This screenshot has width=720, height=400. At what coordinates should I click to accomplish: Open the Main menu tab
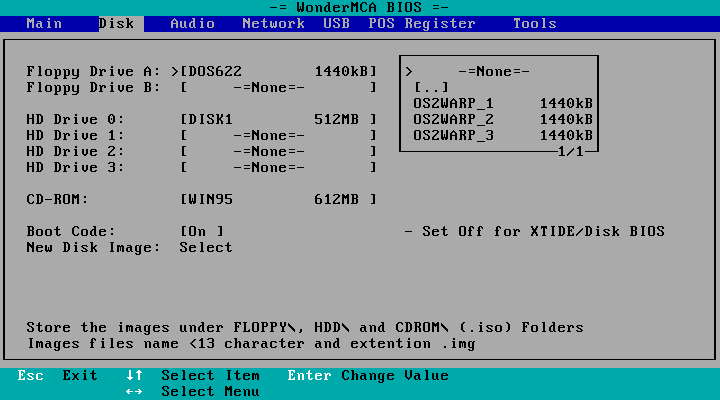click(44, 23)
